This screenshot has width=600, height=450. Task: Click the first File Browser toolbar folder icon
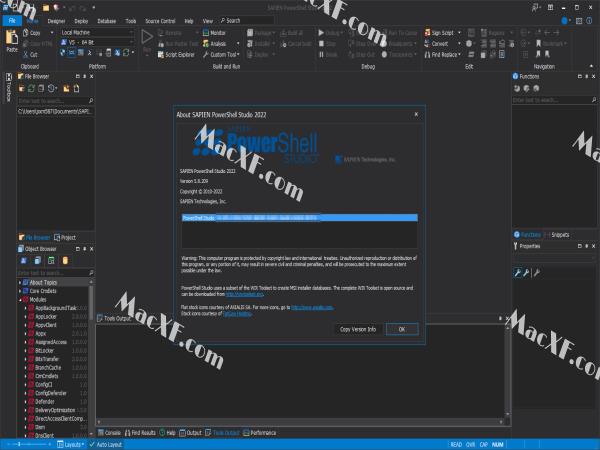point(21,89)
